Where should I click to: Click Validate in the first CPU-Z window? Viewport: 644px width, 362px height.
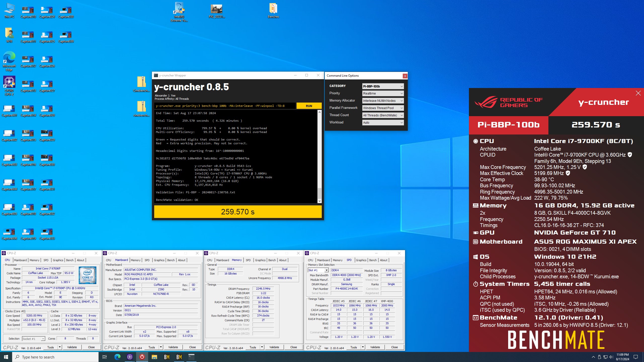tap(72, 347)
